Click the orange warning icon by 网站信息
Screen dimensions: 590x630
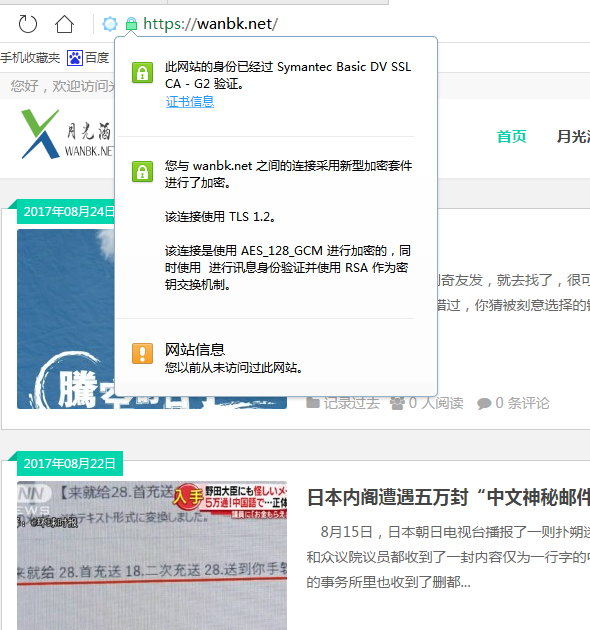coord(143,354)
